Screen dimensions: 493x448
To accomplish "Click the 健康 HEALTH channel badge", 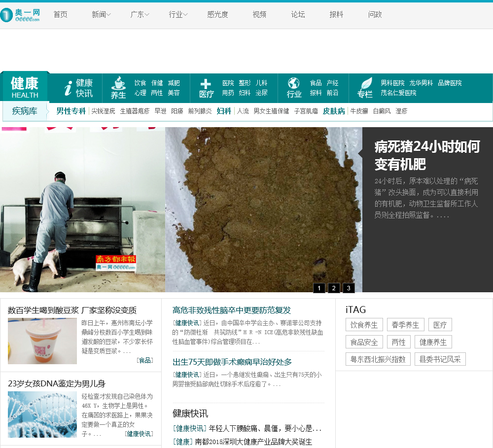I will coord(25,87).
